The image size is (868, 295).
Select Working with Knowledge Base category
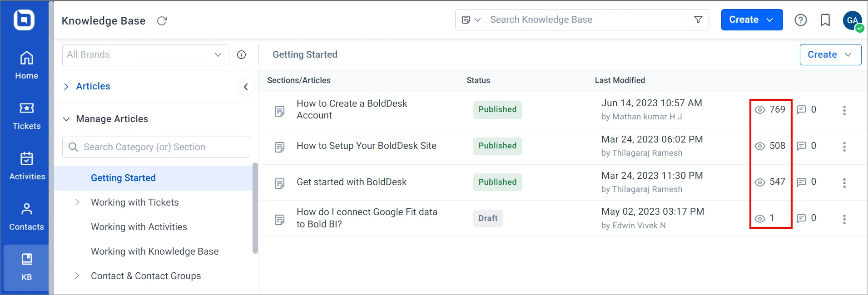pos(154,251)
